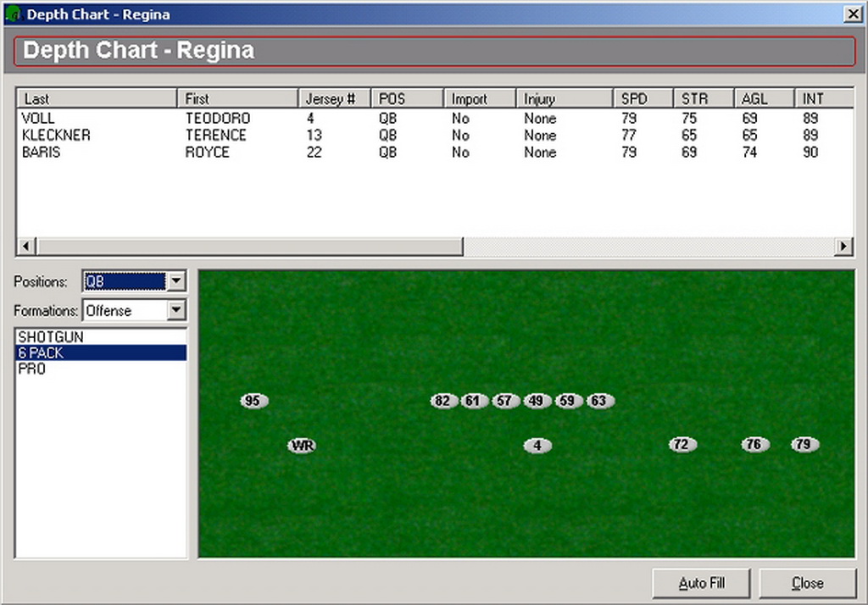Click the Jersey # column header
The height and width of the screenshot is (605, 868).
(x=334, y=99)
